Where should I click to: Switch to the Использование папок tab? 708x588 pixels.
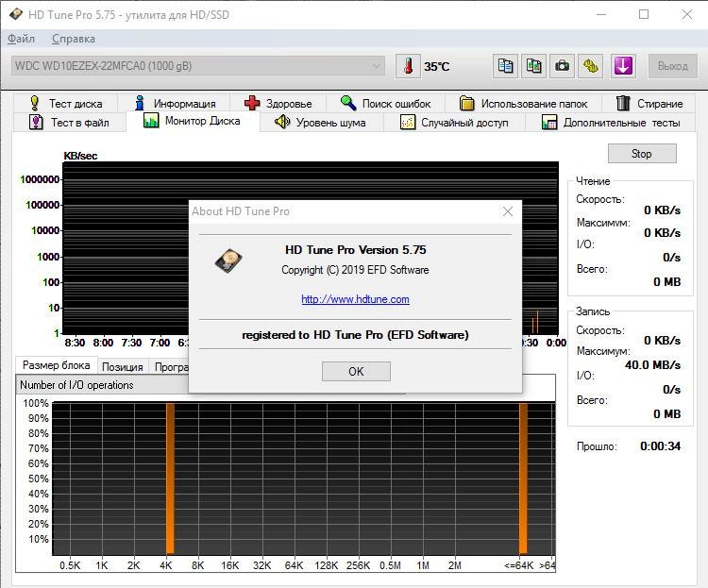click(x=524, y=104)
